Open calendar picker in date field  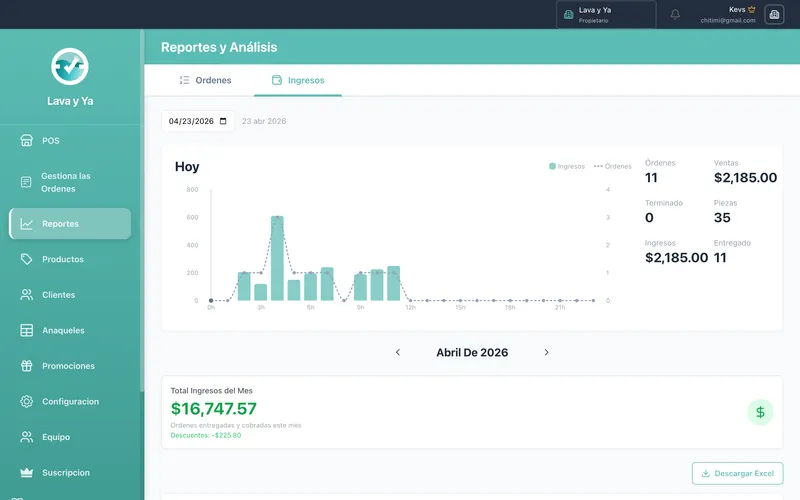pyautogui.click(x=223, y=121)
